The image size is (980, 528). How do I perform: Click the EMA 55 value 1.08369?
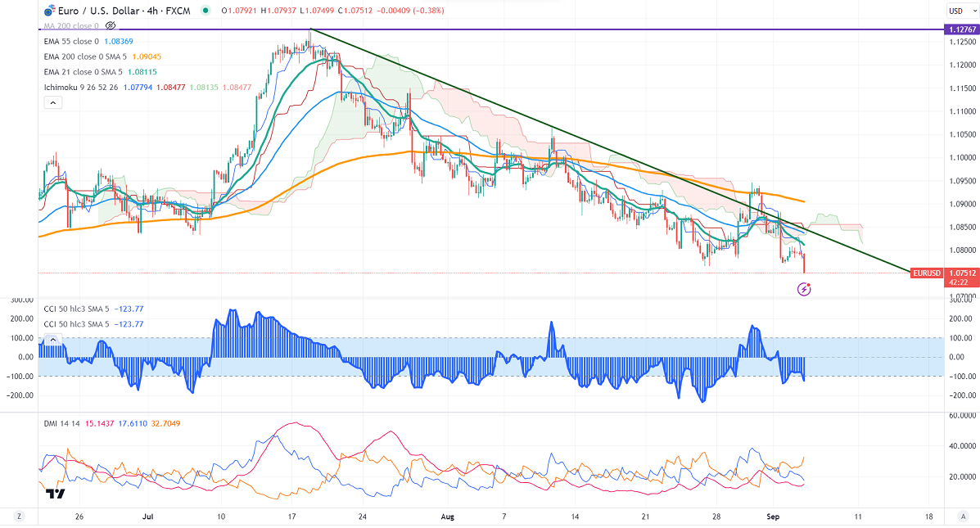click(x=118, y=41)
